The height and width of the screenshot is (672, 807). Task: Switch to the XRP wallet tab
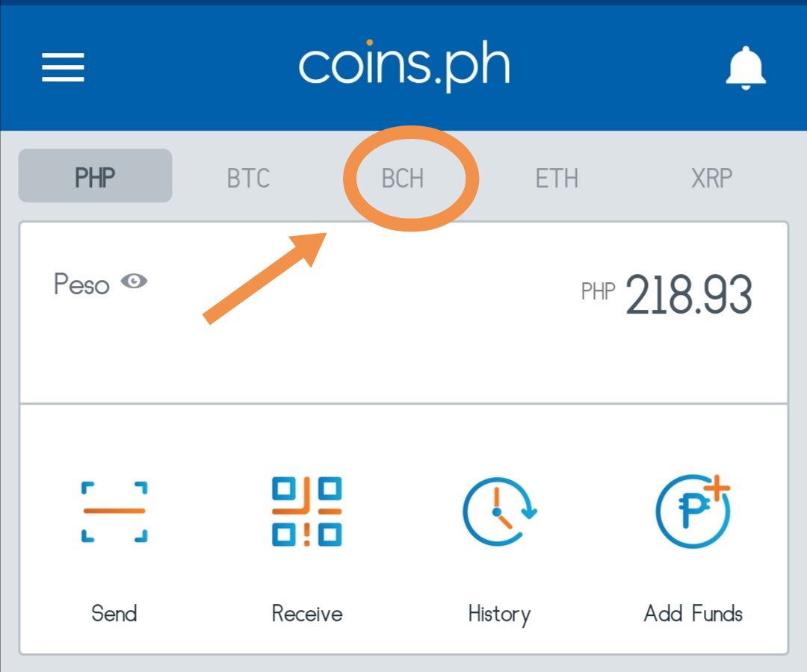click(711, 178)
